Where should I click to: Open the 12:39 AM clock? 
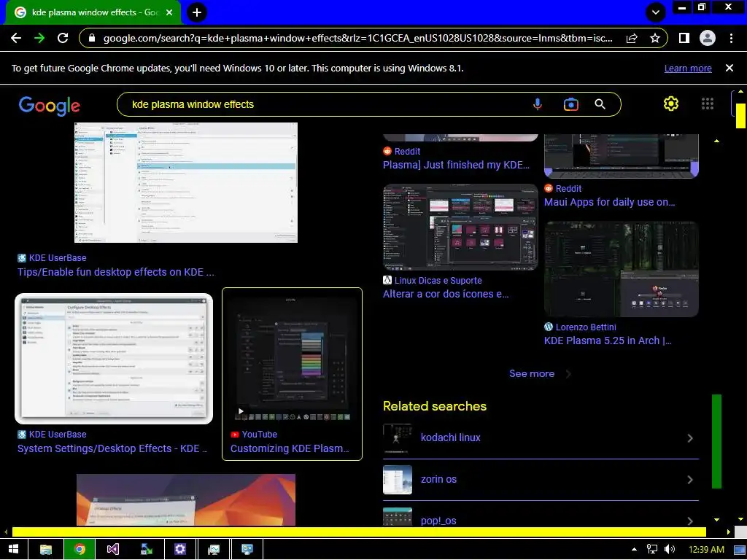coord(706,550)
